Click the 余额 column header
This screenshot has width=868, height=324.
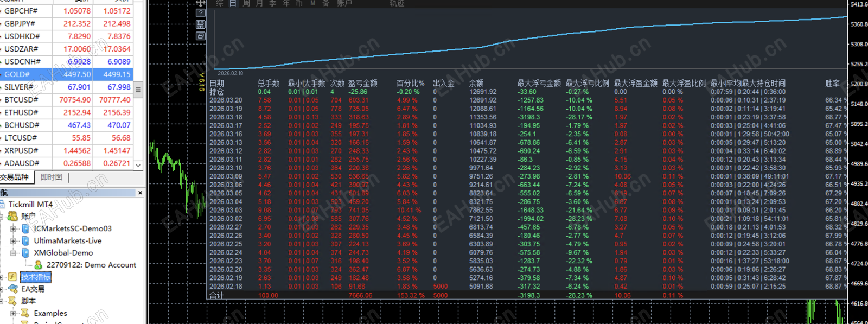coord(476,83)
